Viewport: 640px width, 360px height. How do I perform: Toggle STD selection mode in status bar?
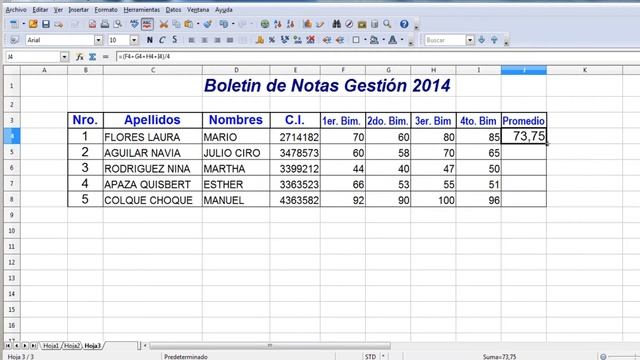[371, 357]
